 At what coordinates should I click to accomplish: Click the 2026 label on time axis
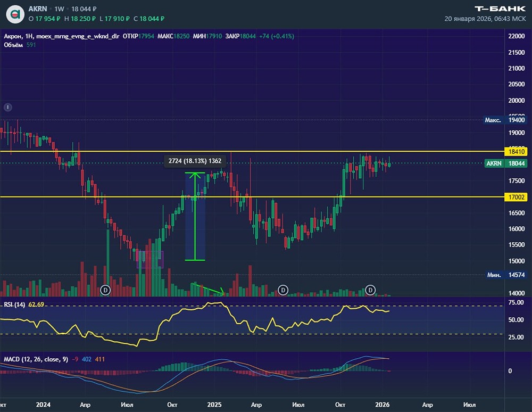[x=382, y=405]
